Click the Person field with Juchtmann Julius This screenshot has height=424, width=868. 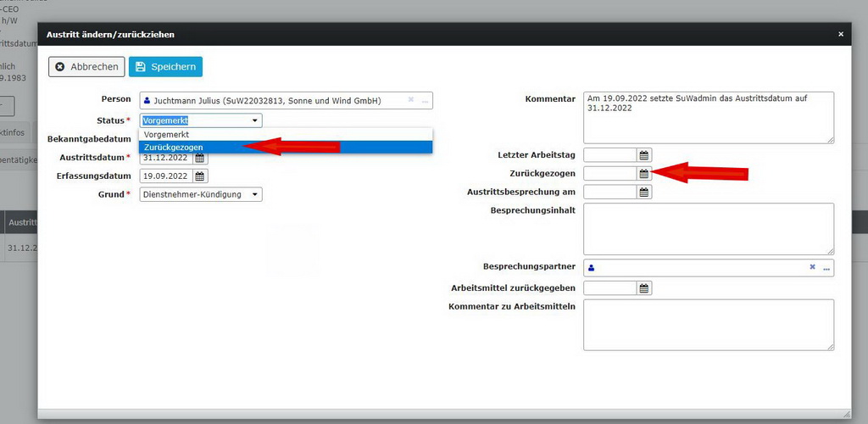[x=287, y=101]
